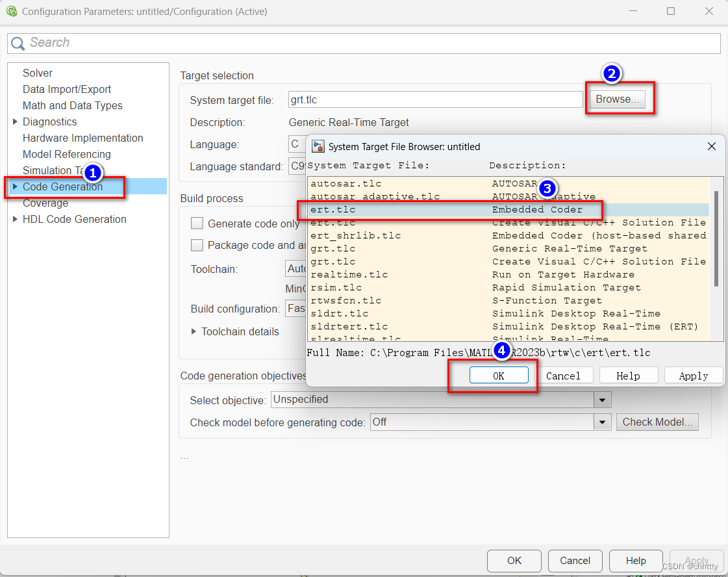Close the System Target File Browser dialog
The width and height of the screenshot is (728, 577).
711,146
